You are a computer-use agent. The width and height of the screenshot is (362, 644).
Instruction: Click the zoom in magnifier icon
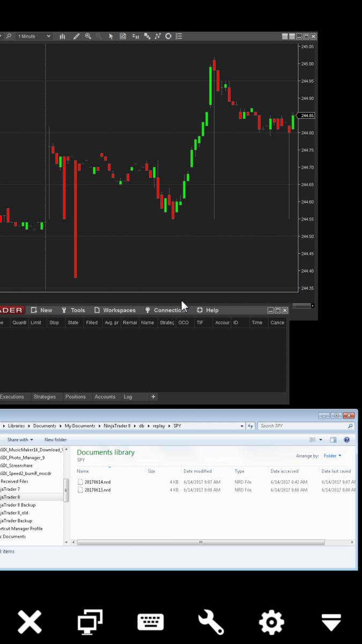click(88, 36)
